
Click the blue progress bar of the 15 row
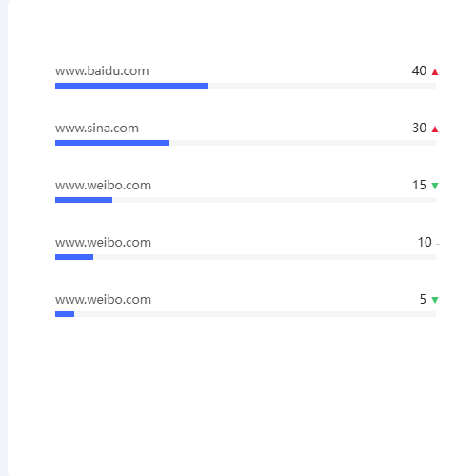pyautogui.click(x=84, y=200)
